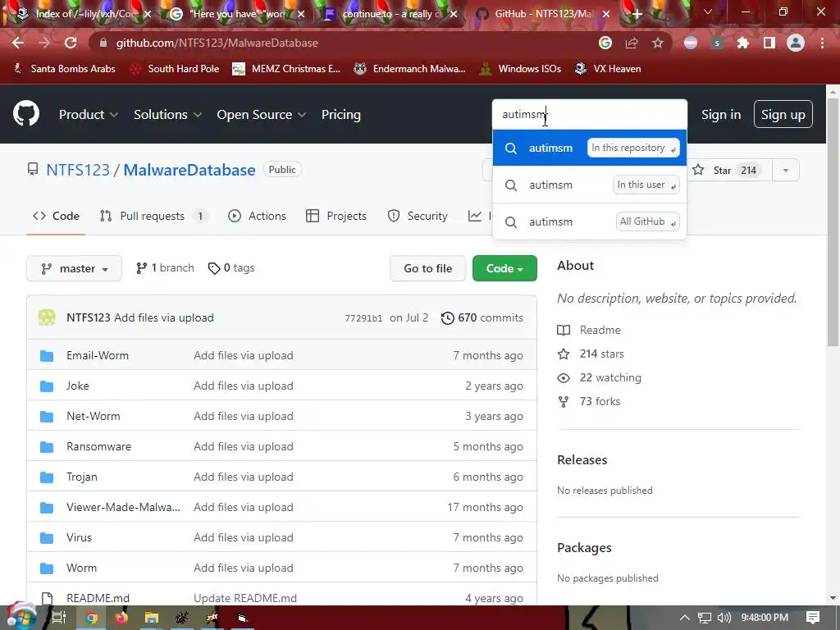Image resolution: width=840 pixels, height=630 pixels.
Task: Click the address bar URL
Action: click(x=217, y=43)
